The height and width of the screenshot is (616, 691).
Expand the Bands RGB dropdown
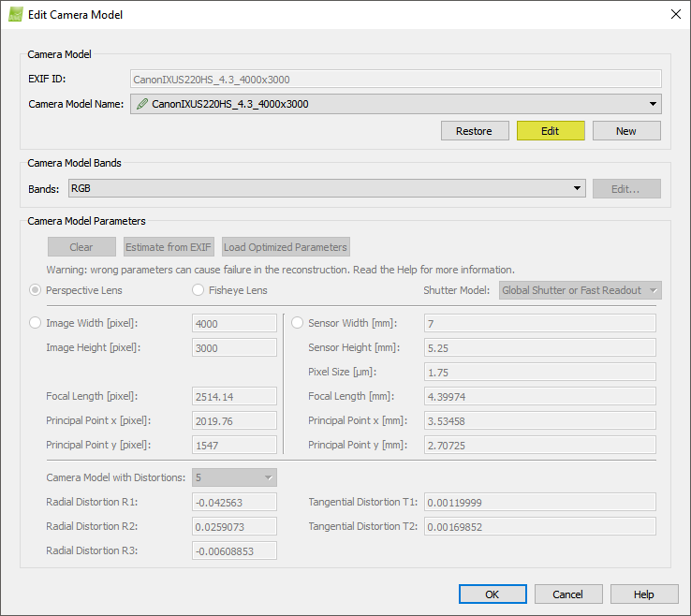pyautogui.click(x=577, y=189)
